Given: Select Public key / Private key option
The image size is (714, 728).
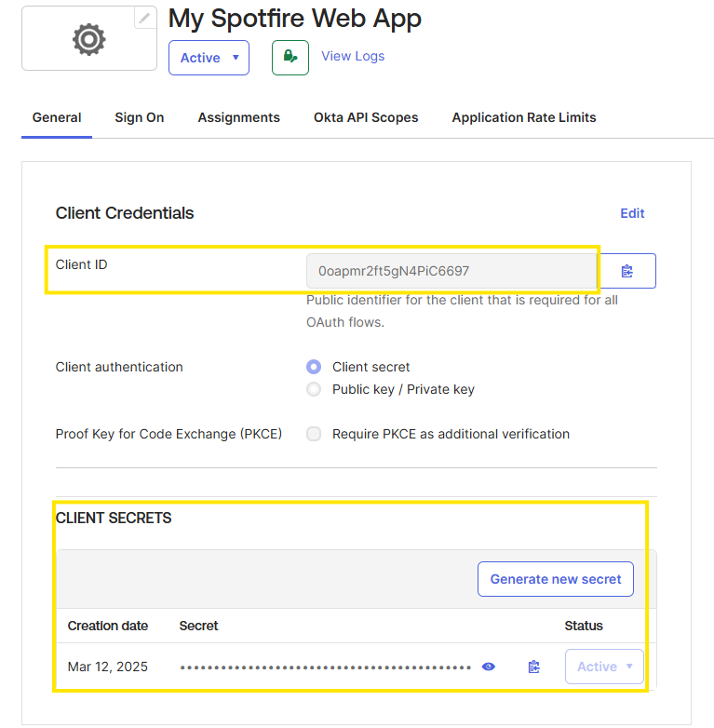Looking at the screenshot, I should [x=314, y=389].
